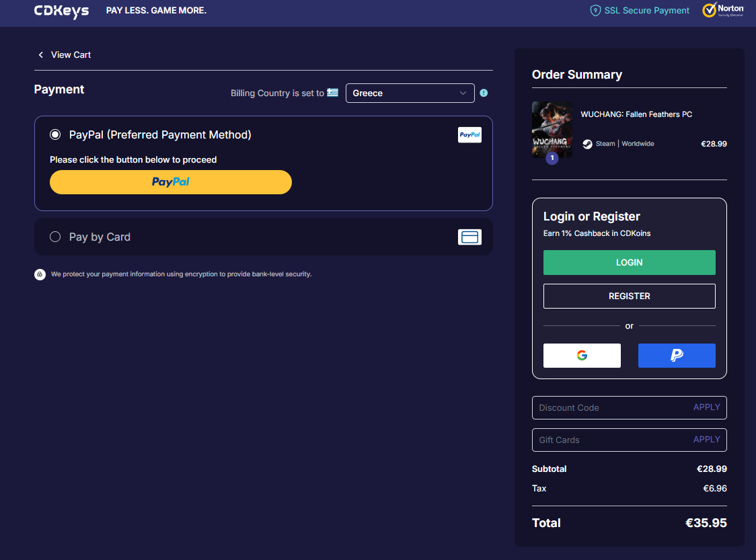Open the Greece billing country dropdown
The width and height of the screenshot is (756, 560).
click(410, 93)
